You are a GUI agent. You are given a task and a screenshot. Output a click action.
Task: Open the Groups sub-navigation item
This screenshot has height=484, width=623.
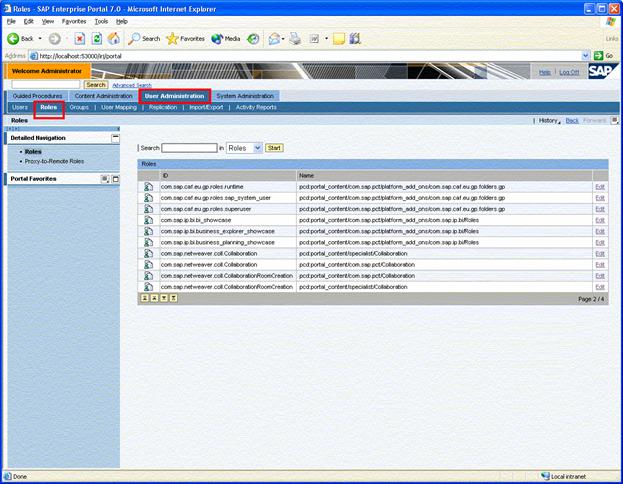click(79, 107)
